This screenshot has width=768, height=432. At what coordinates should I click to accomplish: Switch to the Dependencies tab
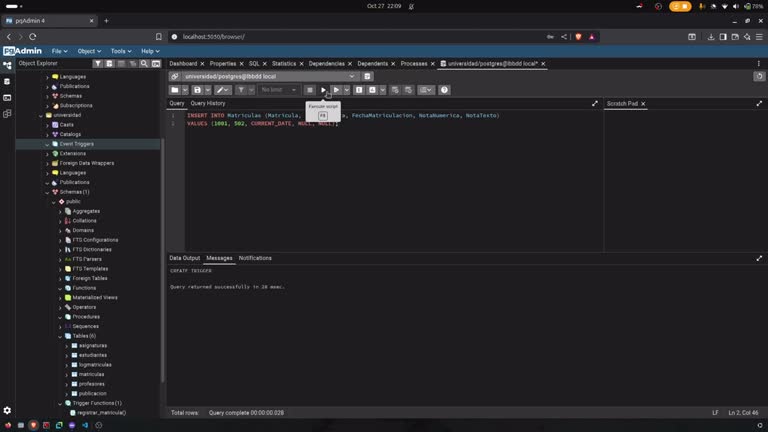pyautogui.click(x=326, y=64)
